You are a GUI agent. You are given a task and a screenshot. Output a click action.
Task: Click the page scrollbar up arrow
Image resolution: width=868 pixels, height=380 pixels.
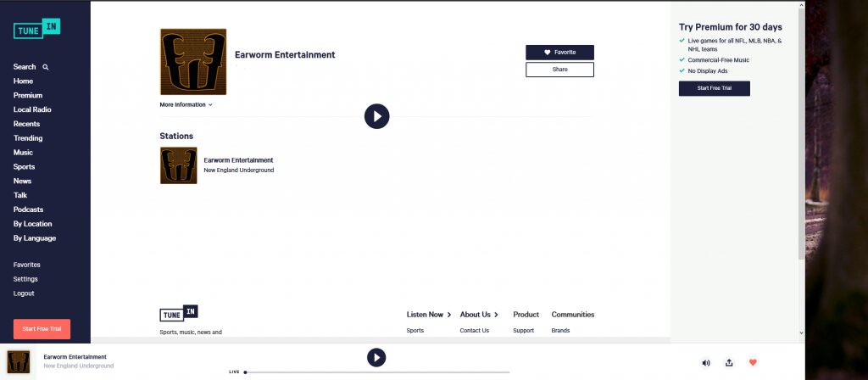801,5
